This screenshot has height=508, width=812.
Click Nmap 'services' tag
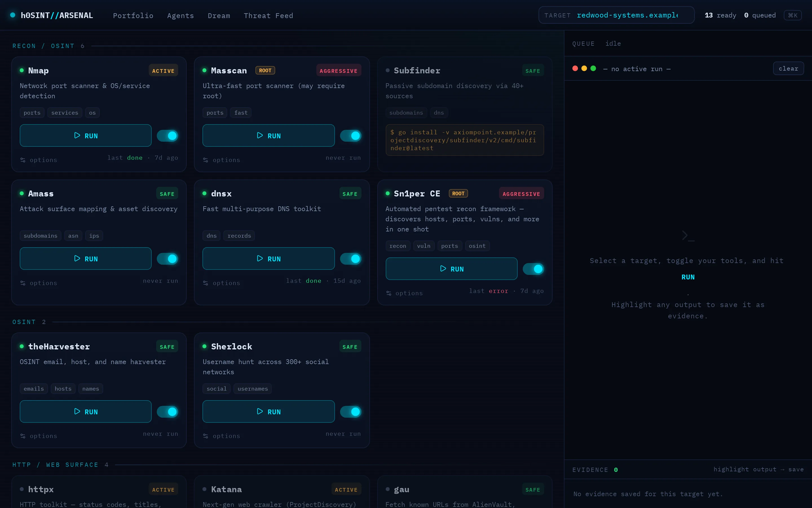click(x=65, y=113)
